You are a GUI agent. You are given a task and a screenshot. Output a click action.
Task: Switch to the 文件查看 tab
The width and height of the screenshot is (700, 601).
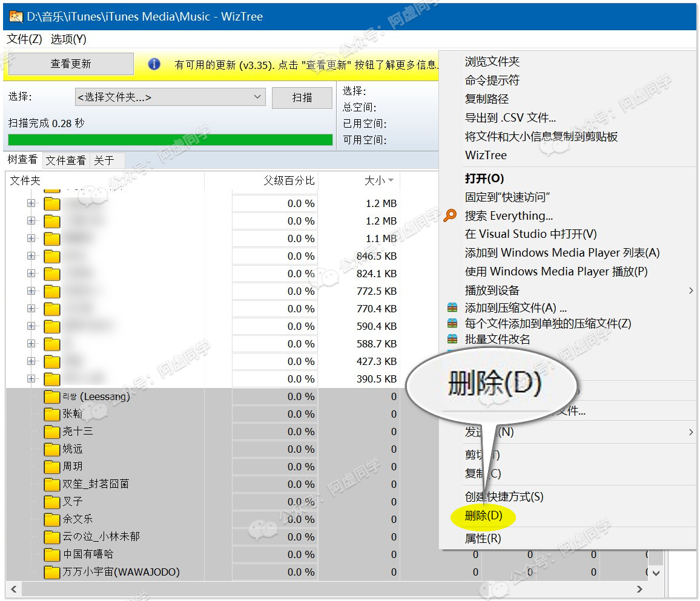tap(65, 160)
